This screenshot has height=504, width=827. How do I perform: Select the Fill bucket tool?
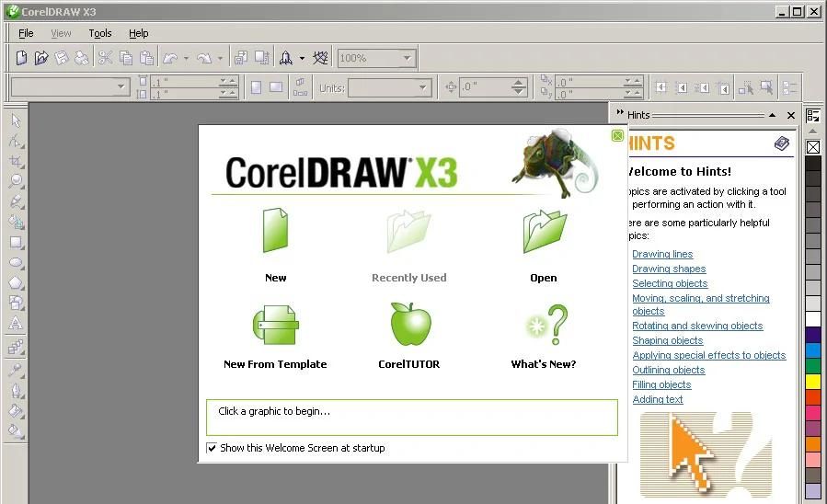tap(16, 411)
